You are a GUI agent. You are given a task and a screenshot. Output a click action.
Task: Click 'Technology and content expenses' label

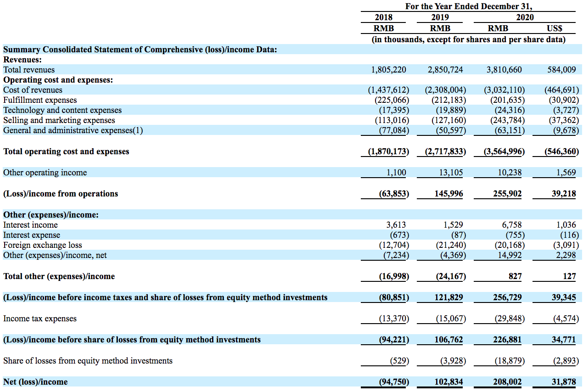tap(62, 110)
